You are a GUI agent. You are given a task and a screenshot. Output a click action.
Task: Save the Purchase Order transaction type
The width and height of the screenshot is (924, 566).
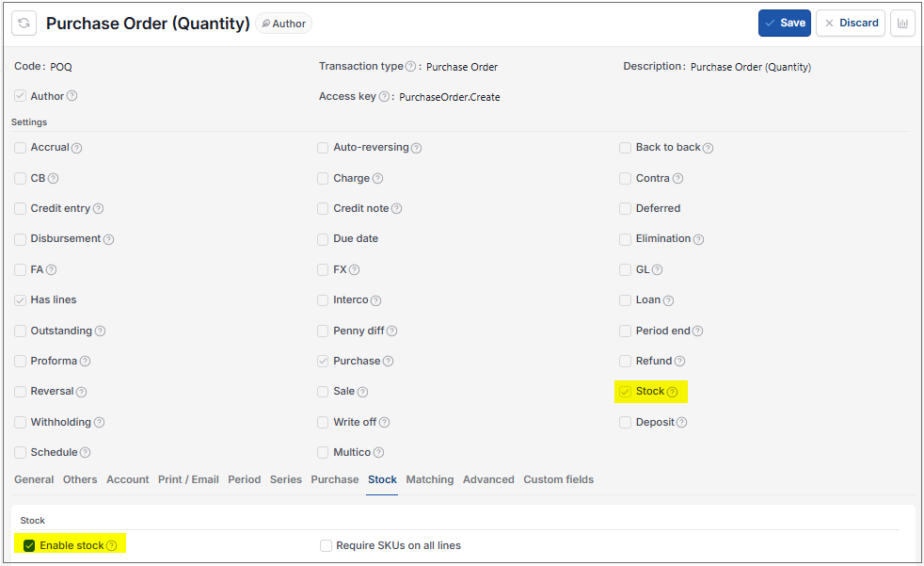tap(785, 23)
